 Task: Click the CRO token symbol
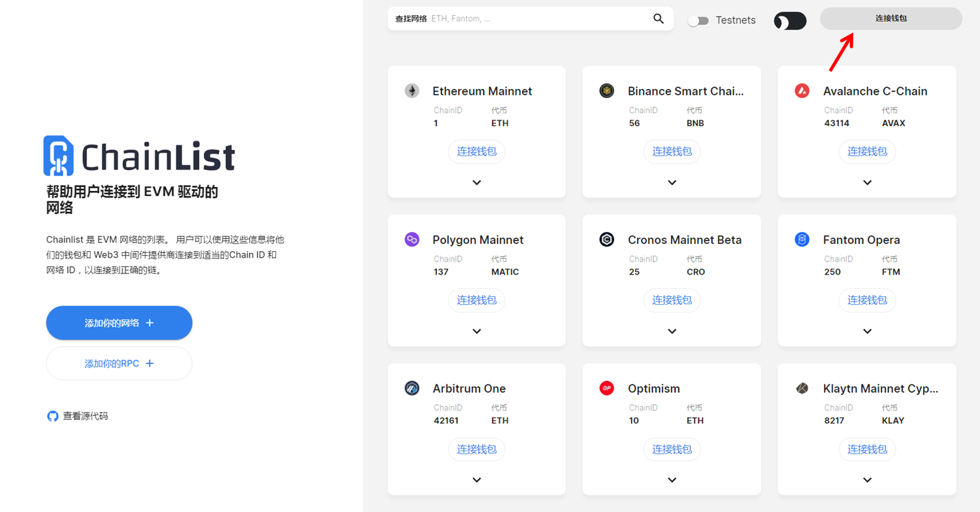(x=696, y=272)
